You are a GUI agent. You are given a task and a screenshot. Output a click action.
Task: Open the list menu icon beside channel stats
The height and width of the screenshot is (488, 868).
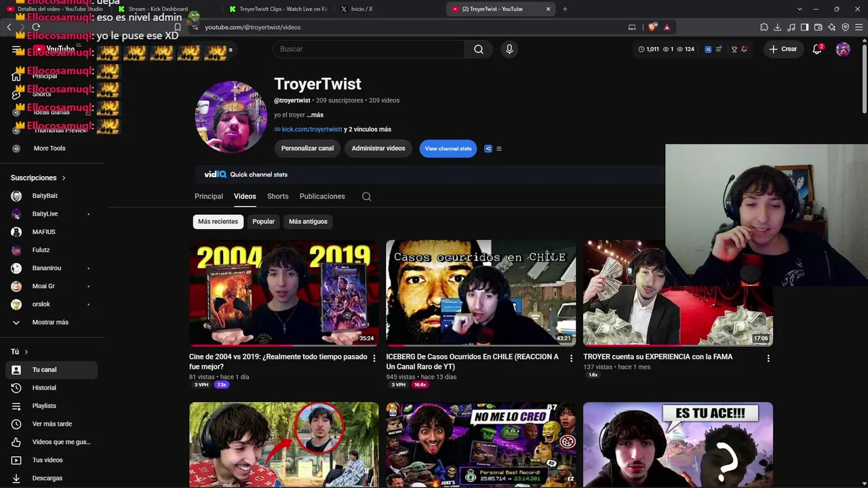(499, 148)
